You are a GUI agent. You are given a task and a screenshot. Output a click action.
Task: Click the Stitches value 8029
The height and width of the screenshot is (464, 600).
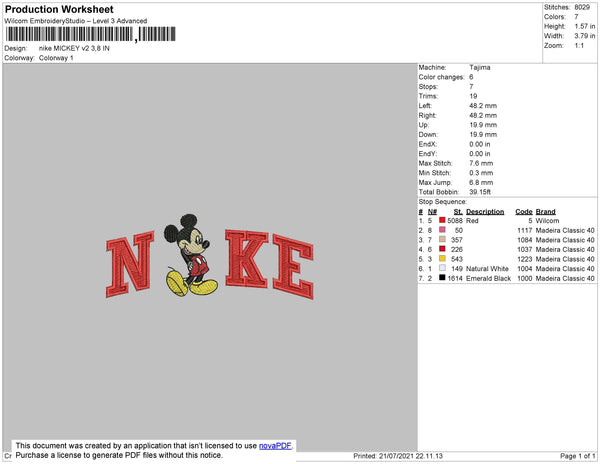click(582, 7)
